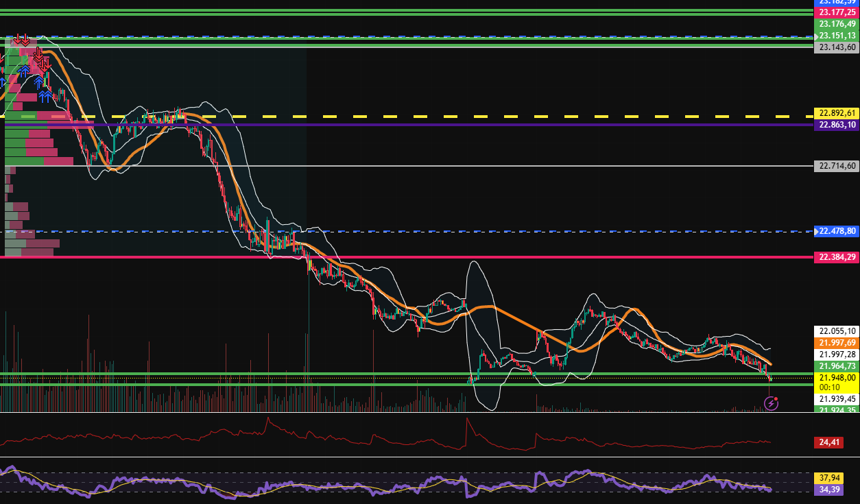The image size is (860, 504).
Task: Click the red 24,41 indicator value label
Action: coord(826,443)
